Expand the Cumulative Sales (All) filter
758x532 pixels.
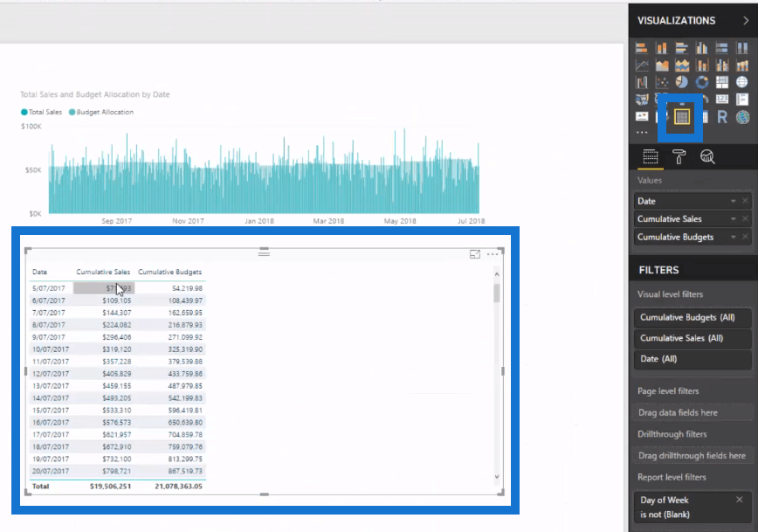point(693,338)
